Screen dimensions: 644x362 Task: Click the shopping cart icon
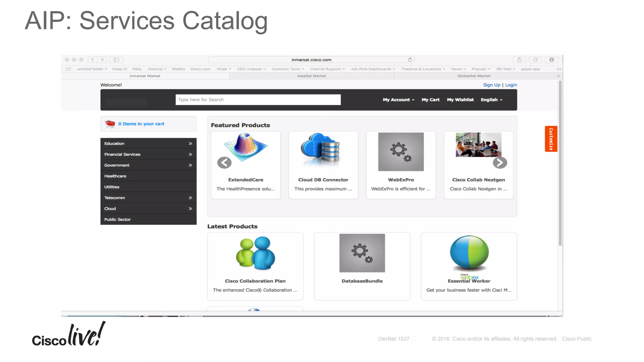(x=110, y=124)
